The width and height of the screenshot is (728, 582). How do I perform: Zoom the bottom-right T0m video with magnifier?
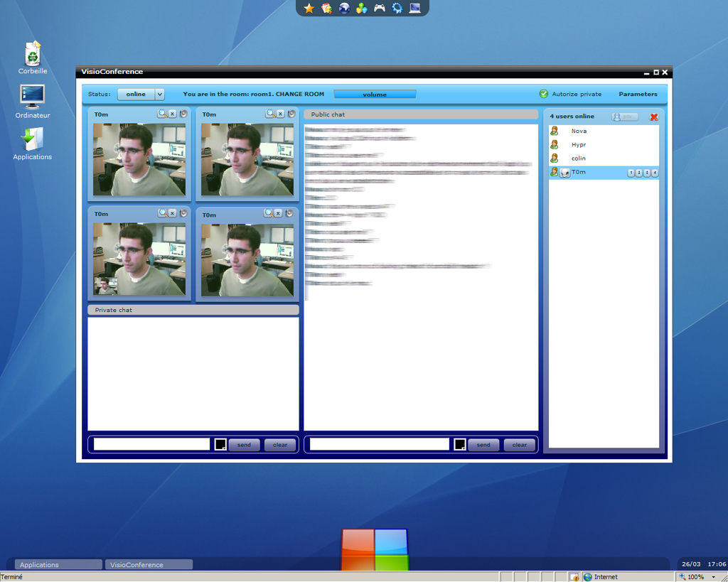pos(269,213)
